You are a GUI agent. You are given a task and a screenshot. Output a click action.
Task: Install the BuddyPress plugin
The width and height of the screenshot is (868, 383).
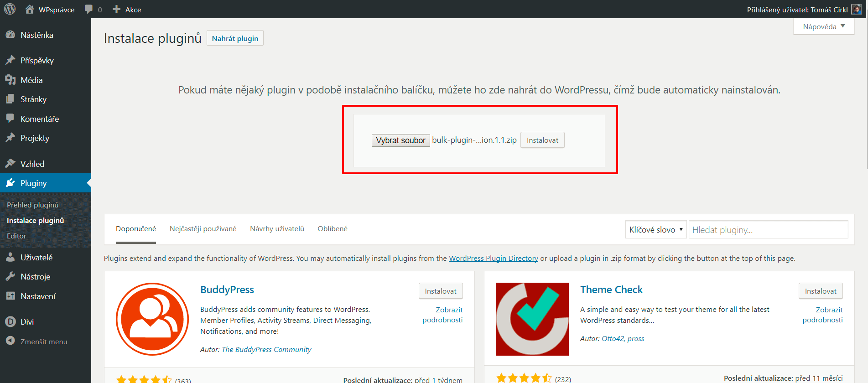441,291
